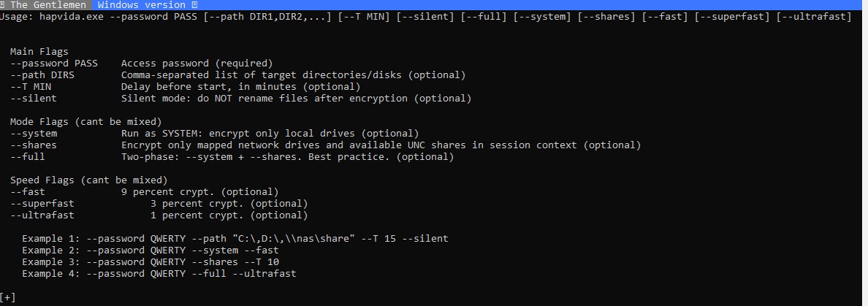Screen dimensions: 868x306
Task: Click the --shares flag in Mode Flags
Action: coord(34,145)
